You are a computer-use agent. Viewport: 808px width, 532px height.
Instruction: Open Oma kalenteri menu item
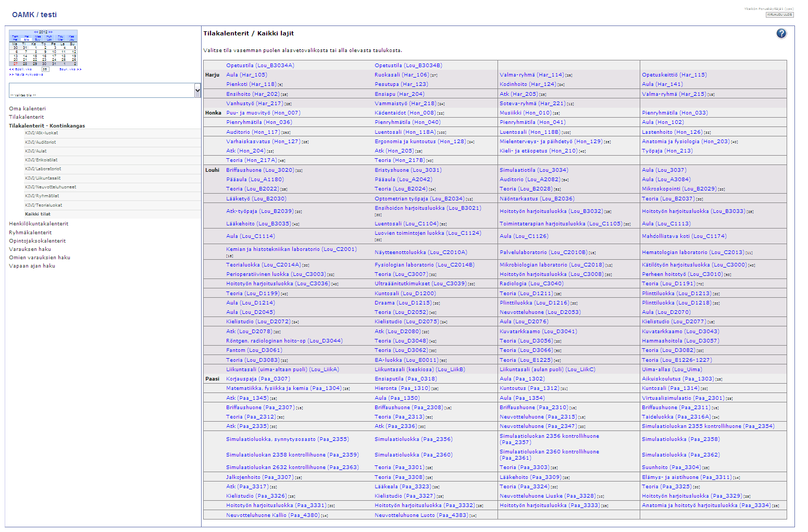coord(27,109)
